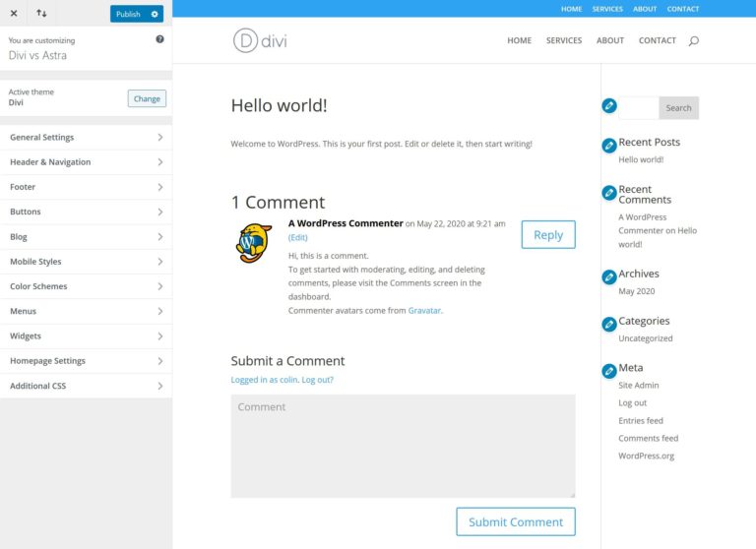Go to HOME in main navigation
This screenshot has height=549, width=756.
520,40
